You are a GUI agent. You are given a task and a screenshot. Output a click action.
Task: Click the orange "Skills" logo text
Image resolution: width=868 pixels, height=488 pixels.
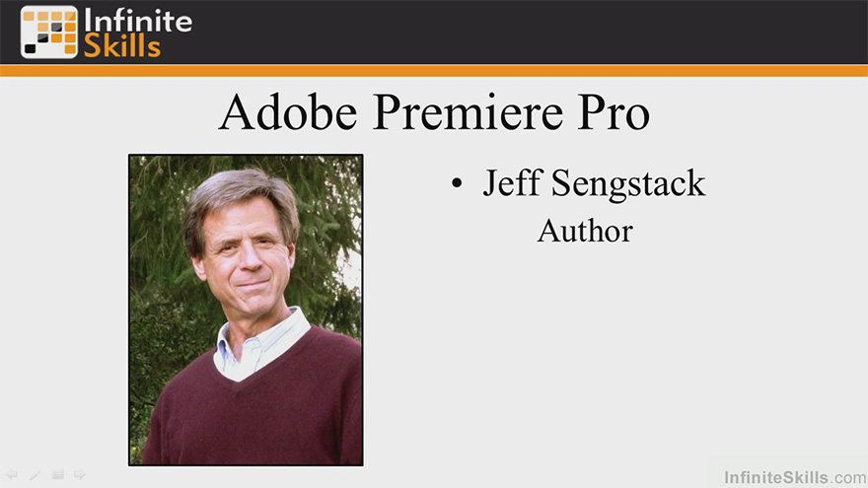(x=122, y=46)
